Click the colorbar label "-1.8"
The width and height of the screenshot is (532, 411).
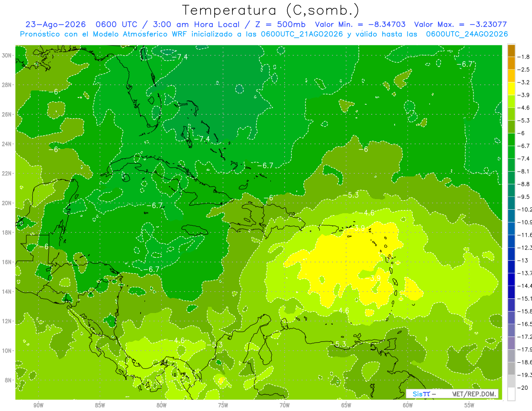click(x=524, y=57)
